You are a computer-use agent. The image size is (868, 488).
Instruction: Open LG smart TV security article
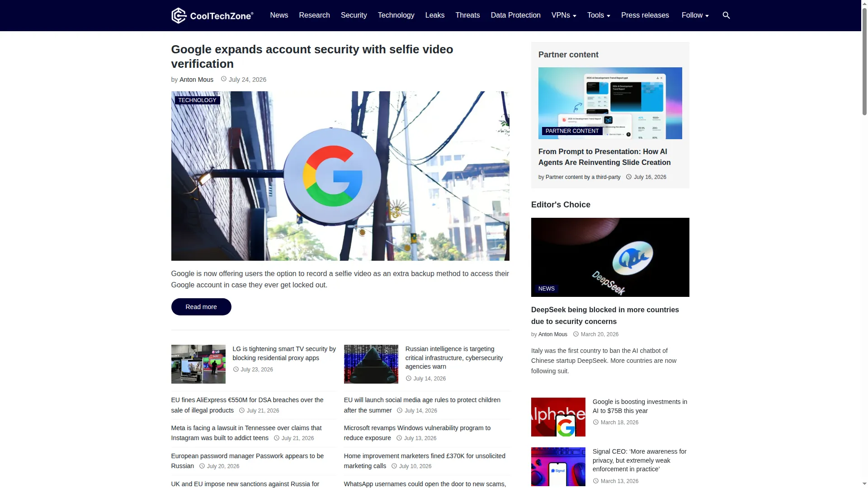[x=284, y=353]
